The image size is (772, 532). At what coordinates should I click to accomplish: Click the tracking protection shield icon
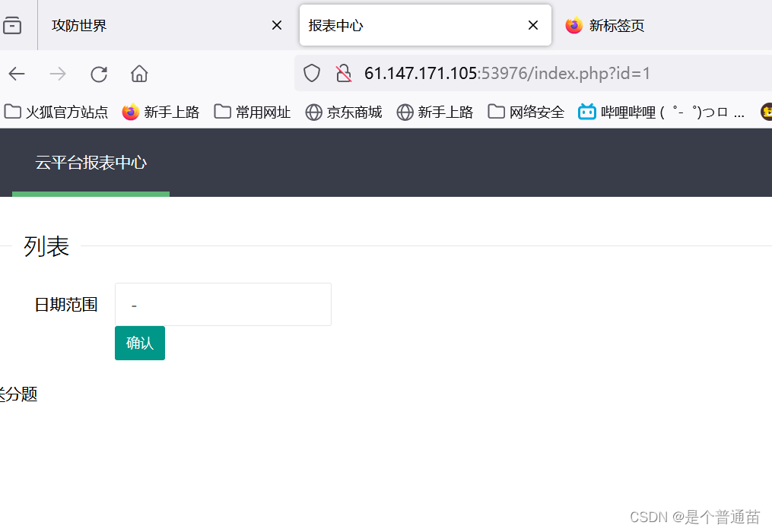tap(311, 73)
